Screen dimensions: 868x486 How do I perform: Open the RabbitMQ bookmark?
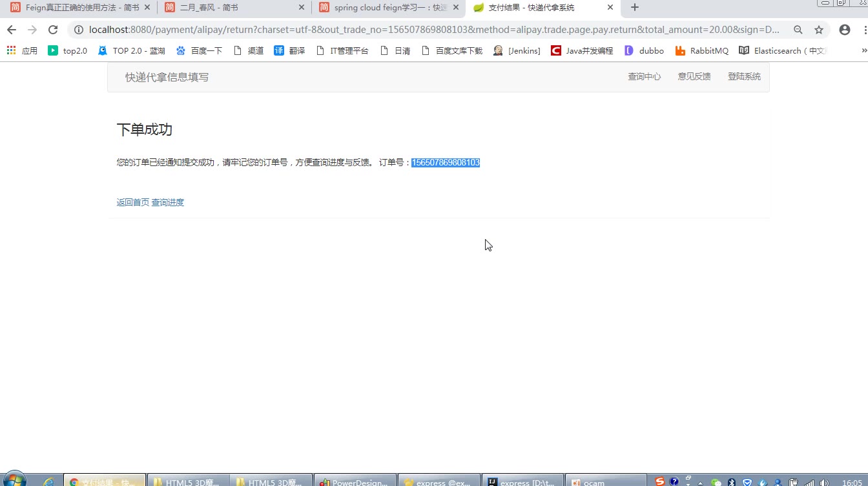(702, 50)
